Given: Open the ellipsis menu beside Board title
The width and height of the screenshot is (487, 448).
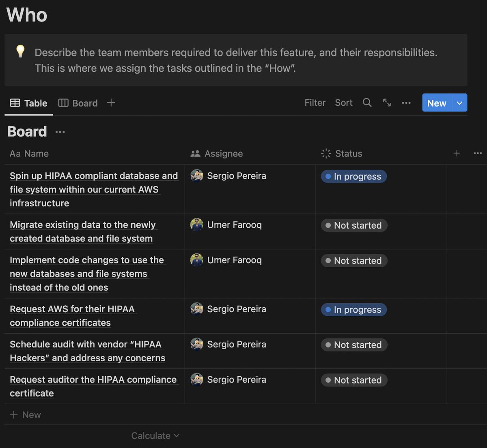Looking at the screenshot, I should (60, 132).
